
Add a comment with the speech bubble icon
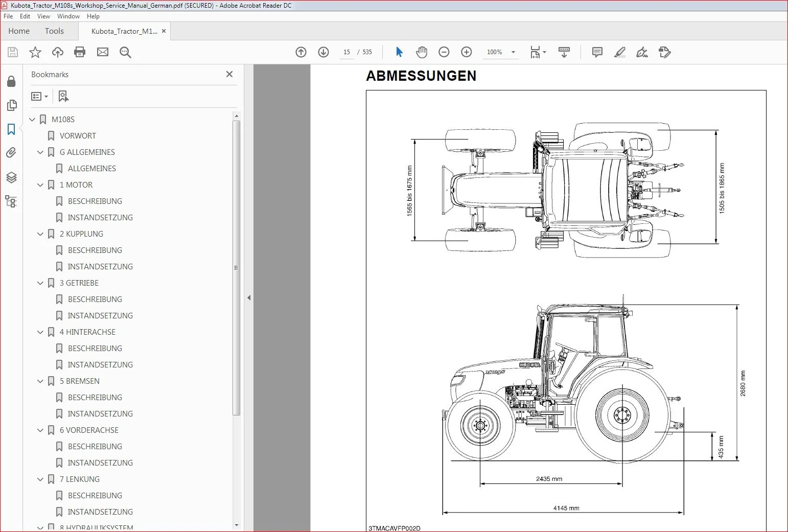pos(597,52)
